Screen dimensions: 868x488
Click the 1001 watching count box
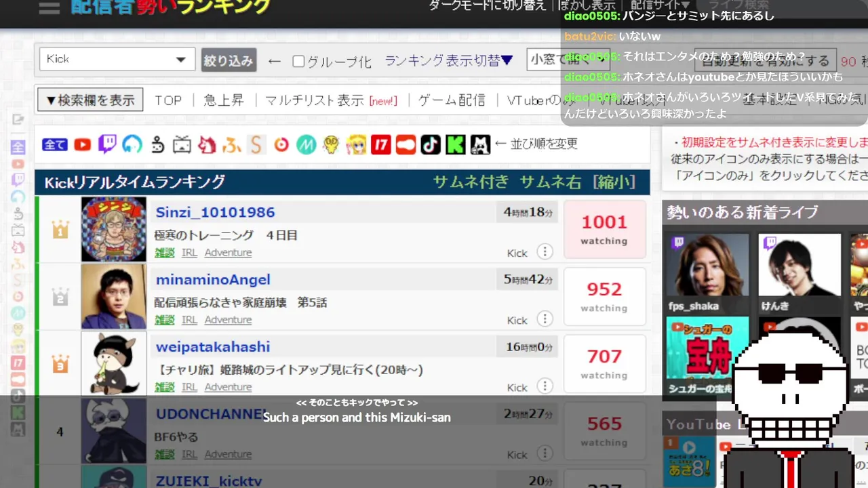click(x=604, y=229)
